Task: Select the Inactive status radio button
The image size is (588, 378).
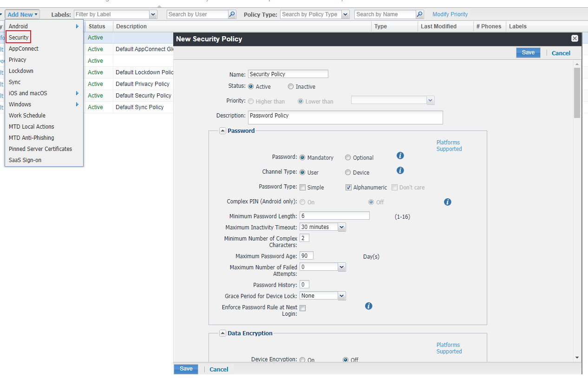Action: click(291, 86)
